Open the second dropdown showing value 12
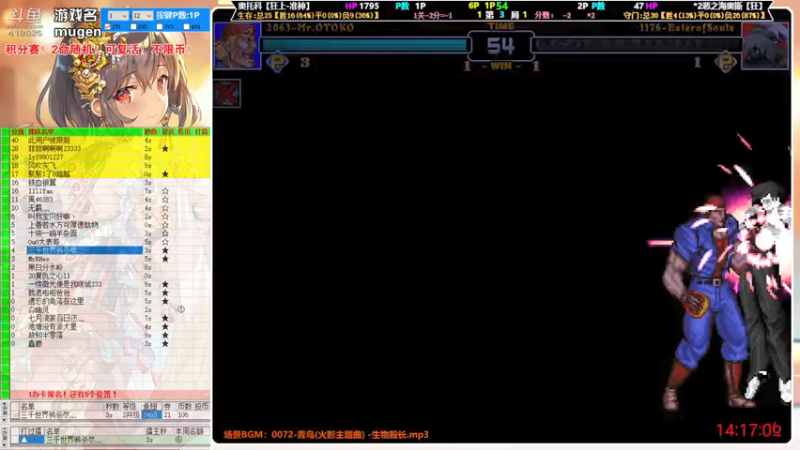The width and height of the screenshot is (800, 450). click(142, 16)
